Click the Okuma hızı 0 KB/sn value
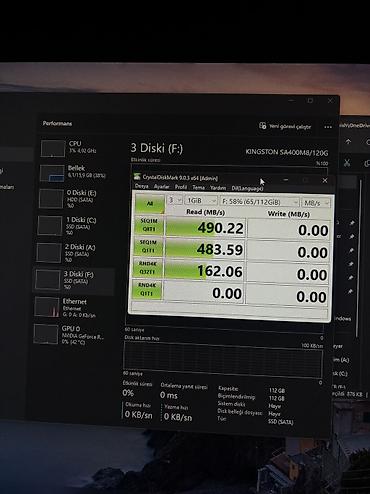 coord(138,414)
